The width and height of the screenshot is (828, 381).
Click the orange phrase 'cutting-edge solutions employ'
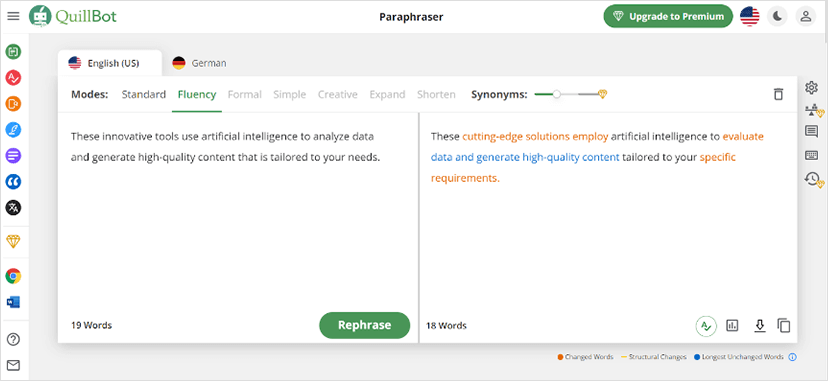(x=535, y=137)
